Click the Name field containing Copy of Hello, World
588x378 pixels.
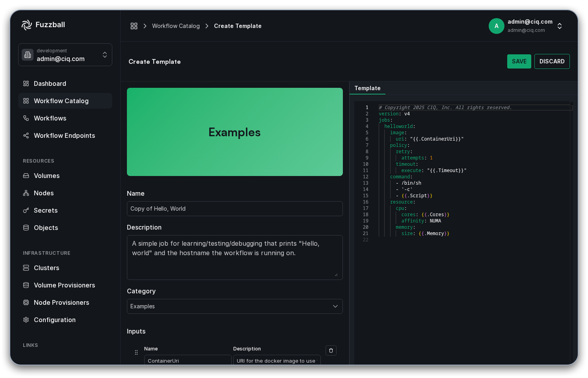click(x=235, y=209)
